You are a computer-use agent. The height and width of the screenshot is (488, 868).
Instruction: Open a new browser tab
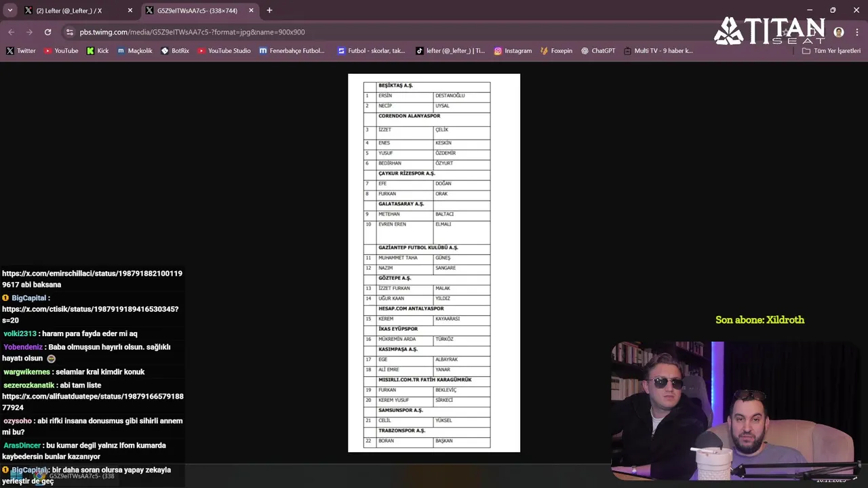[269, 10]
